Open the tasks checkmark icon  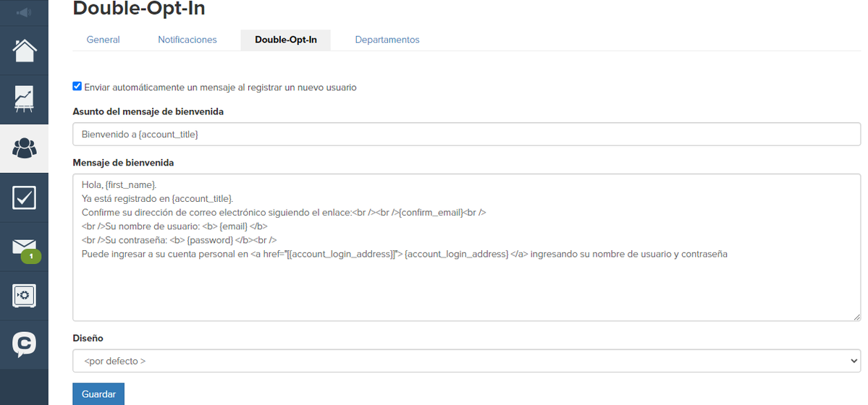pyautogui.click(x=25, y=197)
